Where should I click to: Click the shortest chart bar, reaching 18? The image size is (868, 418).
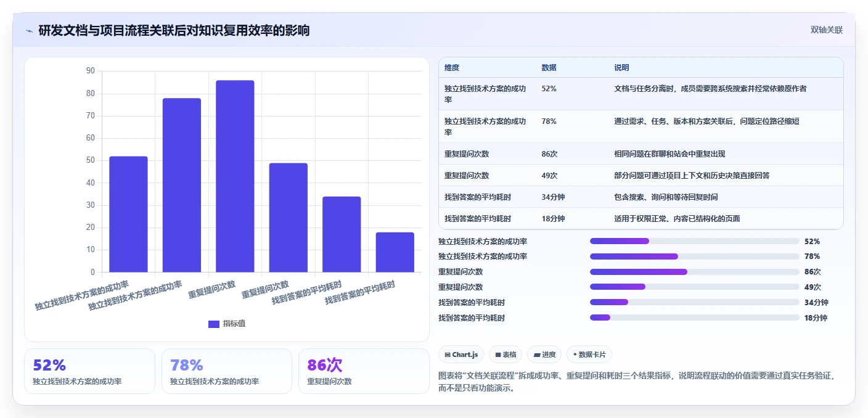(395, 252)
